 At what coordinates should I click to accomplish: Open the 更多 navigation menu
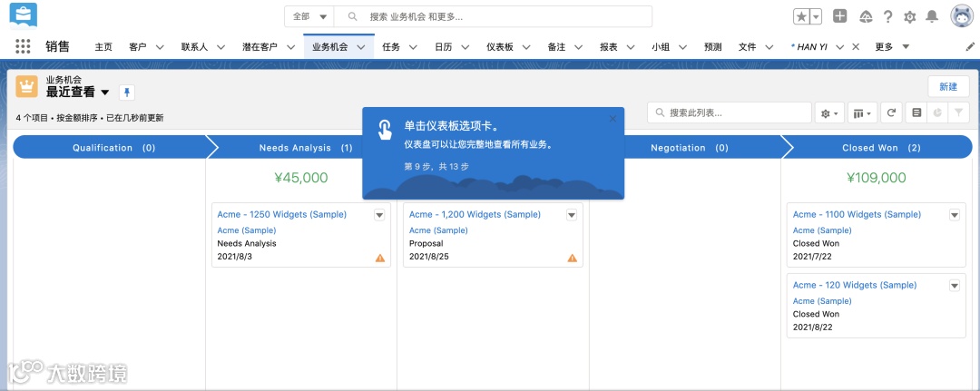point(892,47)
